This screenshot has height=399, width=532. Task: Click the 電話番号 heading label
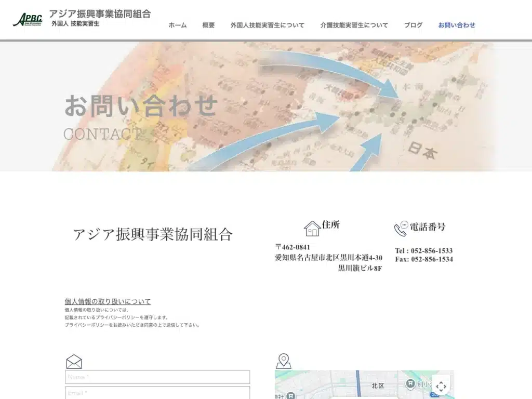(x=428, y=227)
